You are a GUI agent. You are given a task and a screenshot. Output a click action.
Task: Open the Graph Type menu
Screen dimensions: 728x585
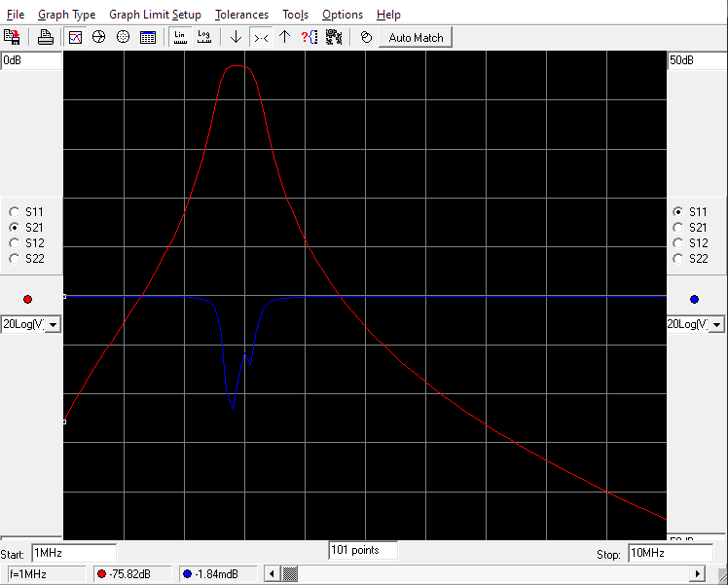pyautogui.click(x=66, y=15)
